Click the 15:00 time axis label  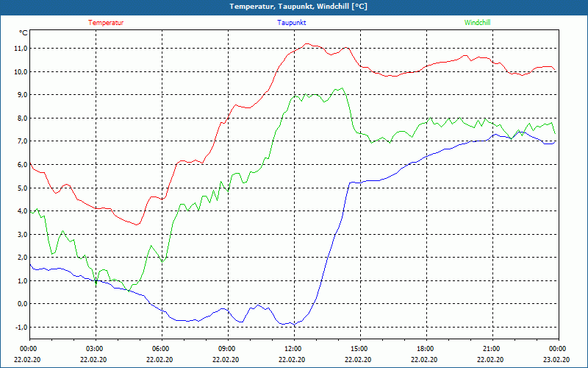tap(360, 349)
